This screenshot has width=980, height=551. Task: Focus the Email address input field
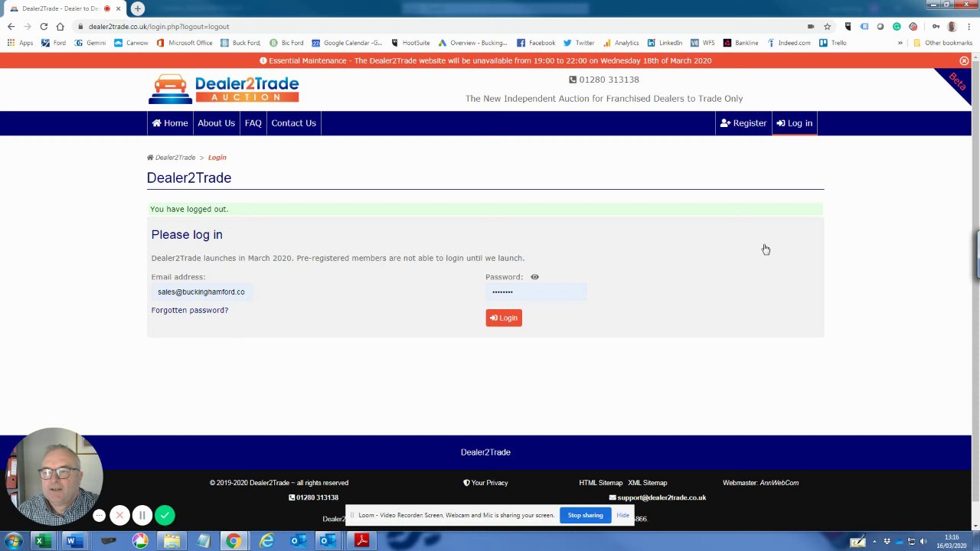click(x=201, y=292)
